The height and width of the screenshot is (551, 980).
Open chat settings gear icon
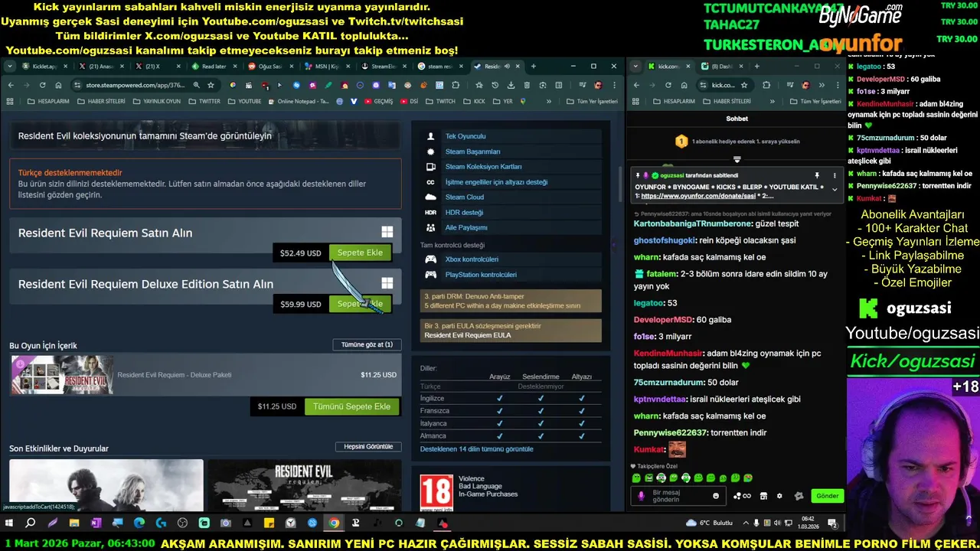[x=779, y=496]
